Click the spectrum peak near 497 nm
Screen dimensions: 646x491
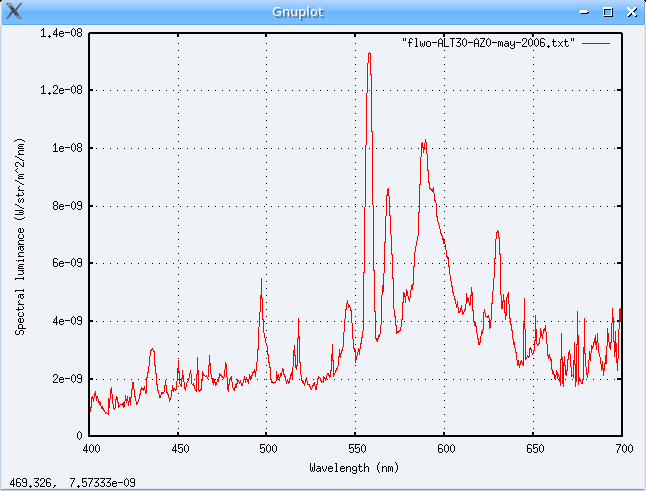262,281
